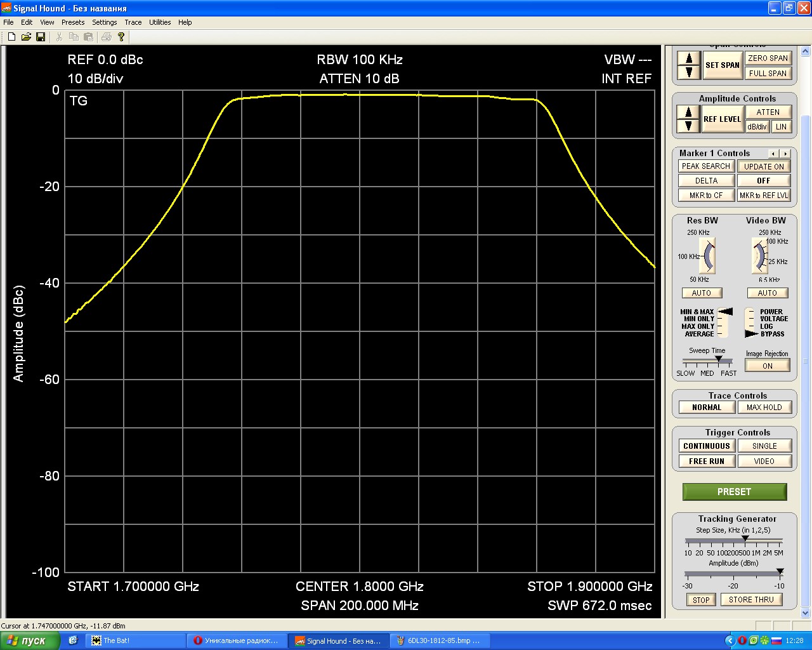
Task: Enable MAX HOLD trace mode
Action: pos(764,408)
